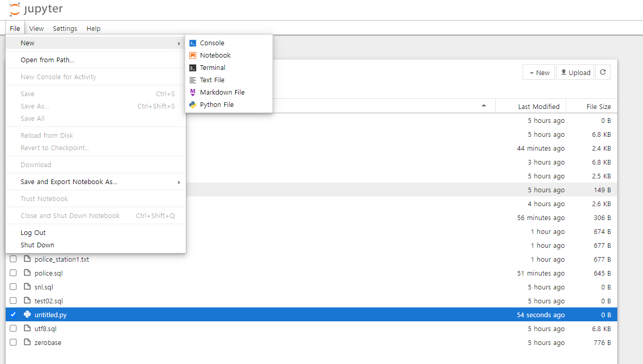The image size is (643, 364).
Task: Click the Jupyter logo
Action: [x=36, y=9]
